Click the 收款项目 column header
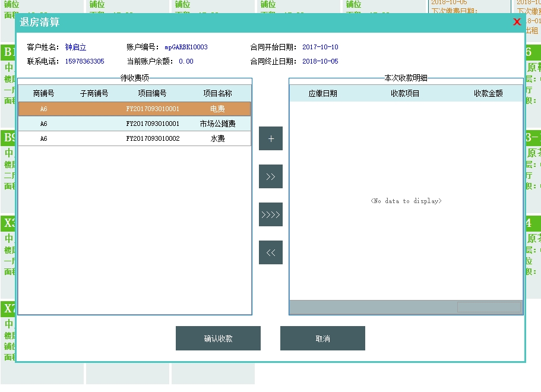Viewport: 541px width, 392px height. 405,93
